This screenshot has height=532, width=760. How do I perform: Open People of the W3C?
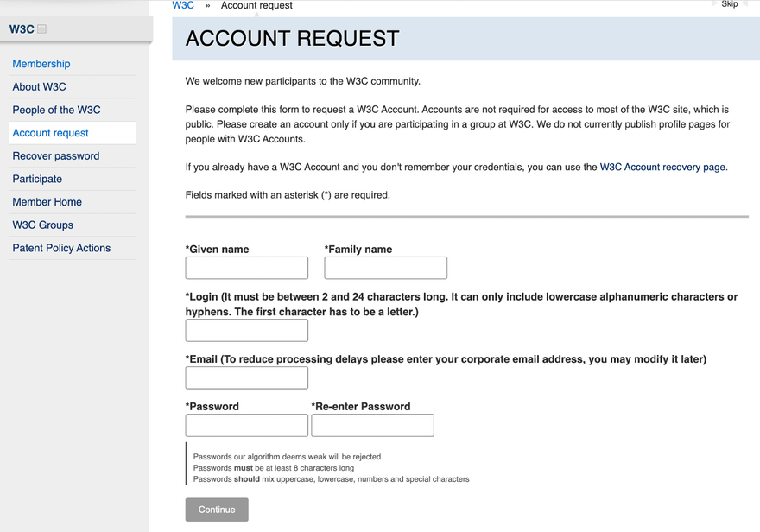tap(55, 110)
